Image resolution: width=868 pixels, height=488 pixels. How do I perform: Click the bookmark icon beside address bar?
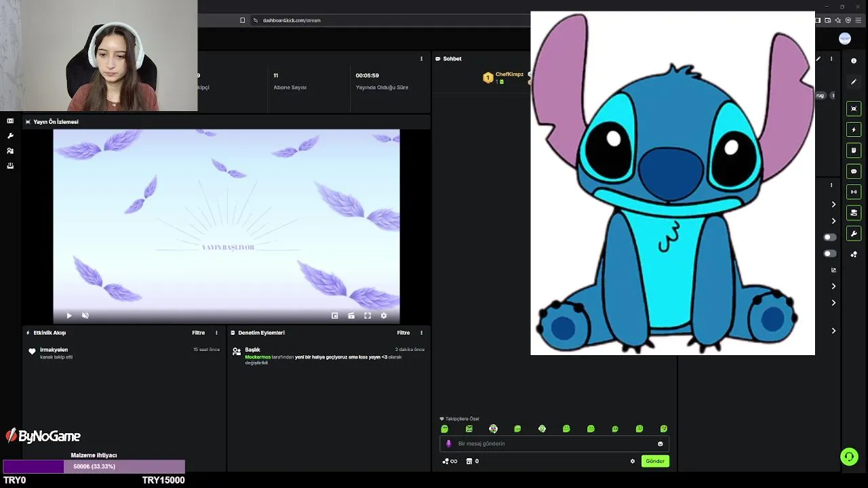242,20
